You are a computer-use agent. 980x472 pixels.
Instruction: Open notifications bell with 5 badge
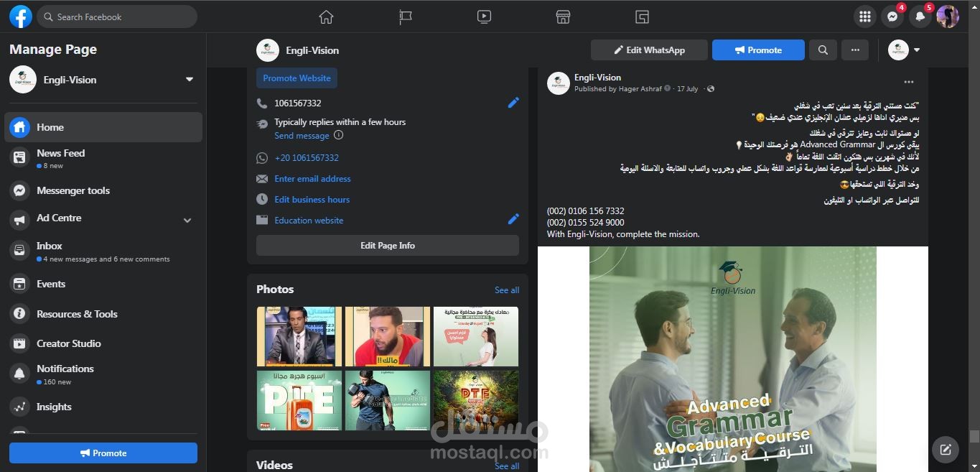[x=920, y=17]
